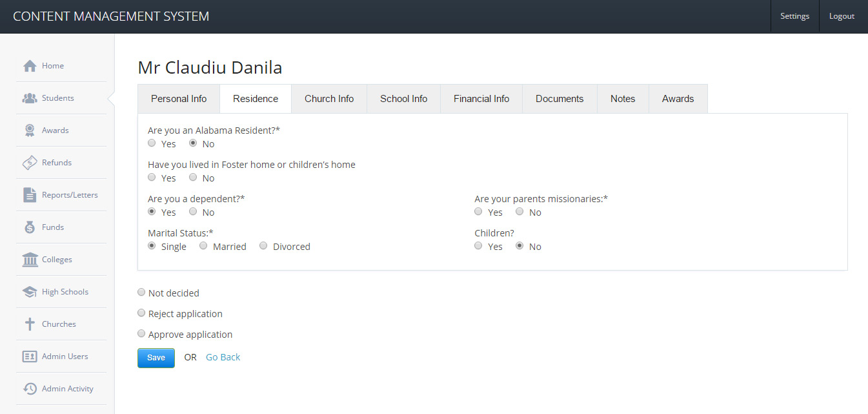The height and width of the screenshot is (414, 868).
Task: Open Settings in the top bar
Action: pos(794,16)
